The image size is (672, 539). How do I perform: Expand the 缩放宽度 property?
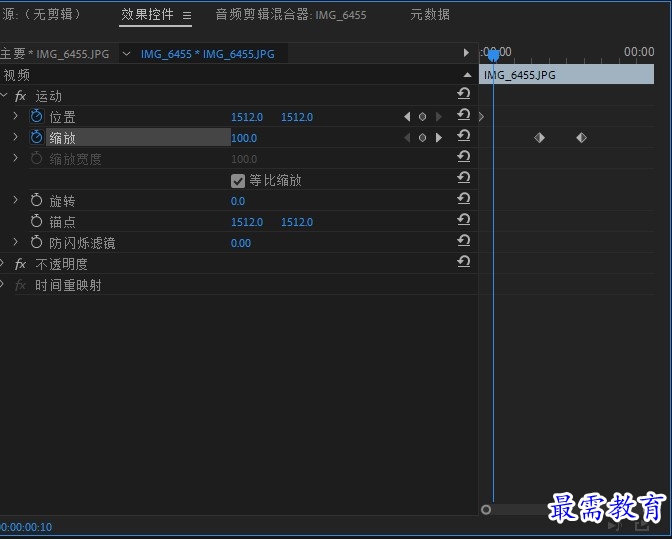click(x=16, y=158)
